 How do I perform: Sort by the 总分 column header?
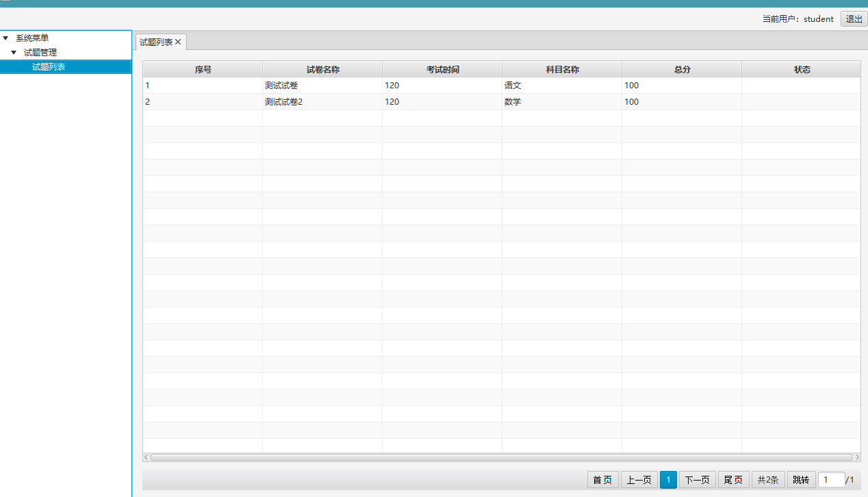coord(682,70)
